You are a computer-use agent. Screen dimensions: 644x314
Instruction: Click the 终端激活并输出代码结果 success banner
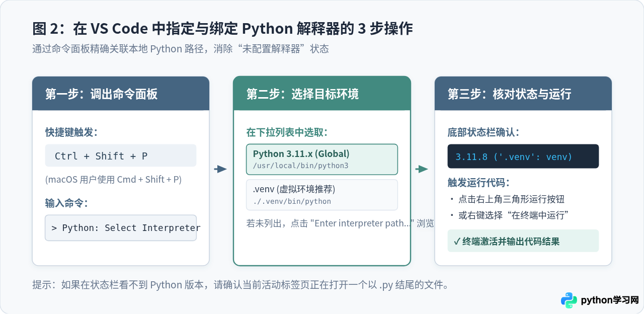[523, 241]
